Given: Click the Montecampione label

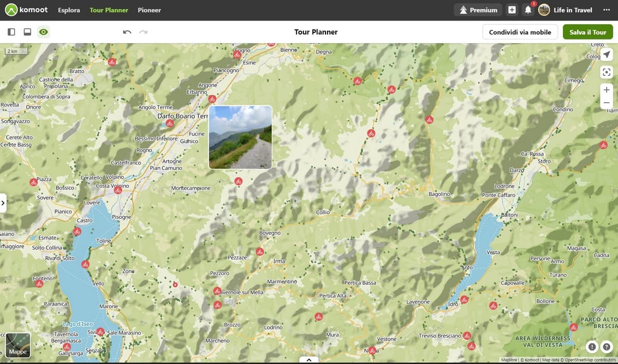Looking at the screenshot, I should [x=191, y=188].
